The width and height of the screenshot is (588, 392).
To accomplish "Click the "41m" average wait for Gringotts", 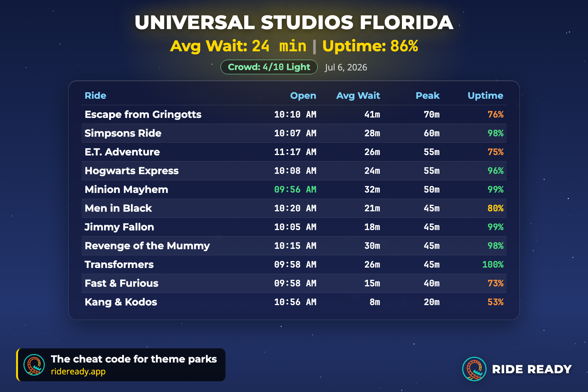I will 372,114.
